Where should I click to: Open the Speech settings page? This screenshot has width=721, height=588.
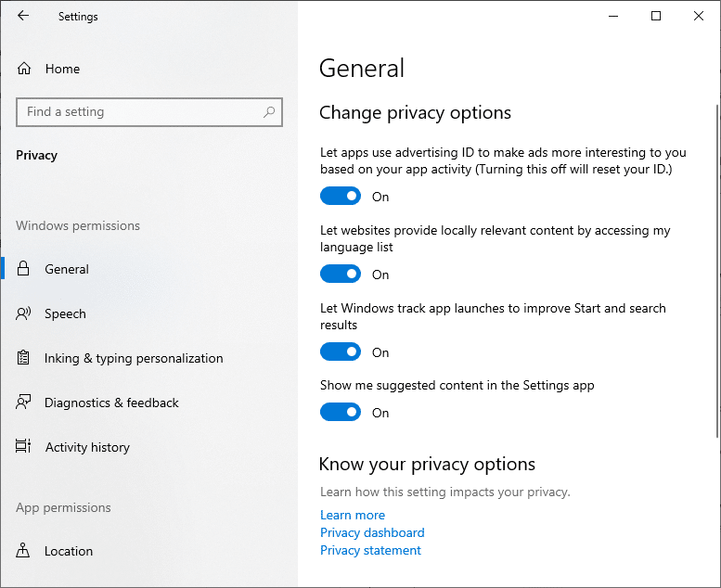pyautogui.click(x=65, y=313)
